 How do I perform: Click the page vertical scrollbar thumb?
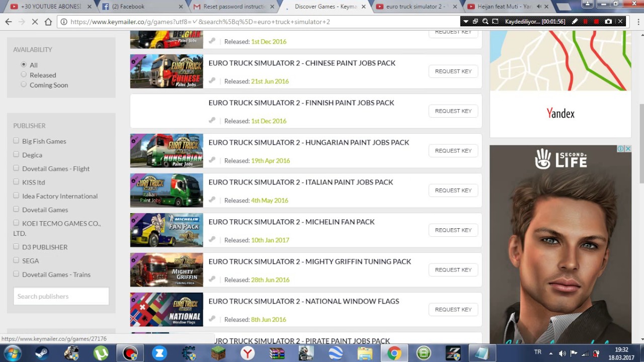pyautogui.click(x=641, y=143)
